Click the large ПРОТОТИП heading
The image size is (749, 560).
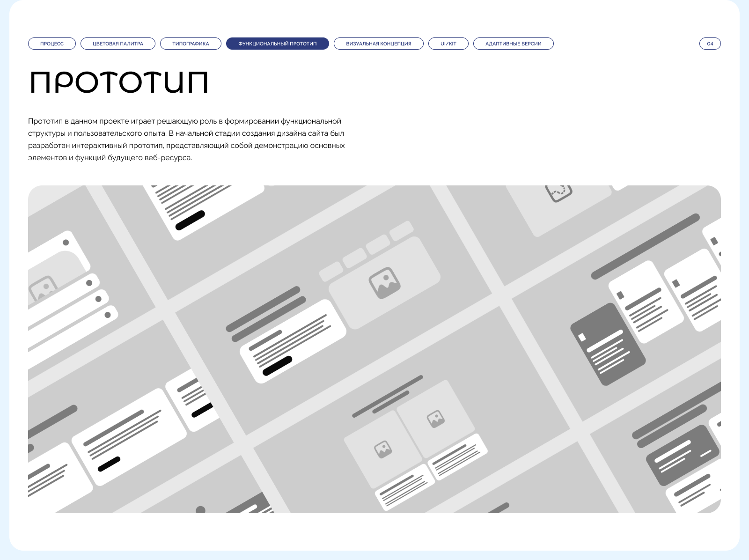119,83
